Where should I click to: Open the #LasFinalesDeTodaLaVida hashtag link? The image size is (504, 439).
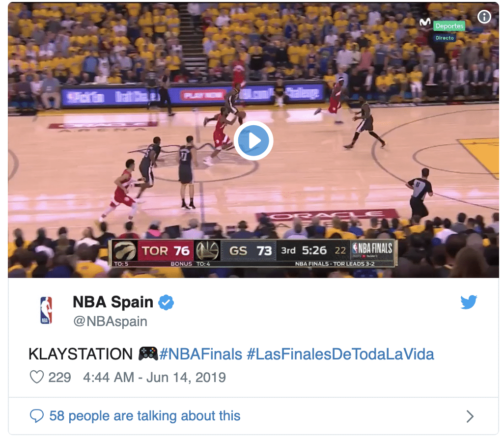tap(340, 354)
